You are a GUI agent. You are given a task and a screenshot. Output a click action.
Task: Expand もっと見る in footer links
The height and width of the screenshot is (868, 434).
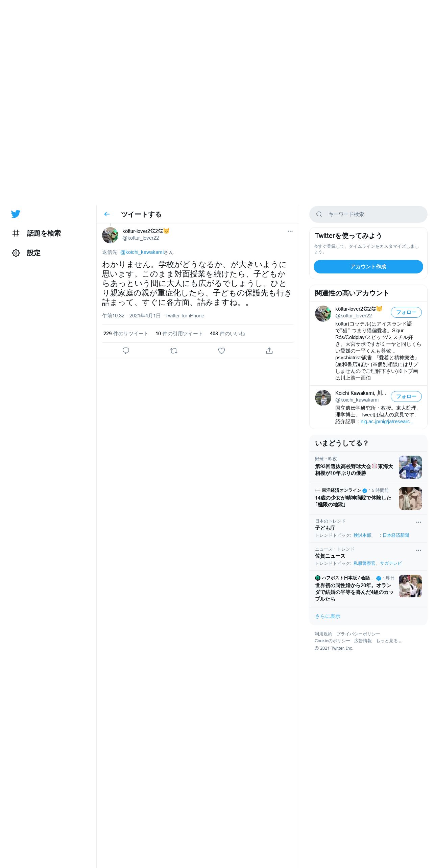pos(389,641)
